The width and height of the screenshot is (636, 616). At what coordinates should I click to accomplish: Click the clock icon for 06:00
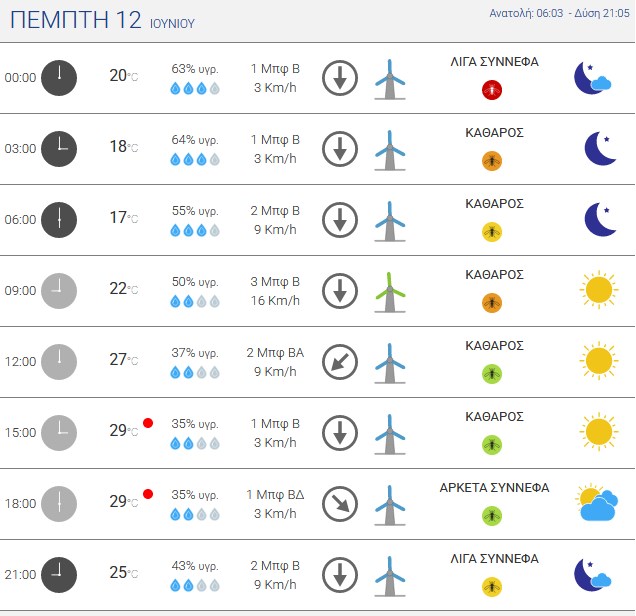[59, 220]
